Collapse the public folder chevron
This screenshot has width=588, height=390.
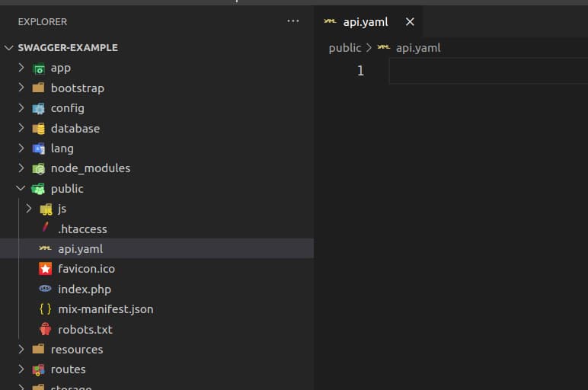[x=21, y=188]
